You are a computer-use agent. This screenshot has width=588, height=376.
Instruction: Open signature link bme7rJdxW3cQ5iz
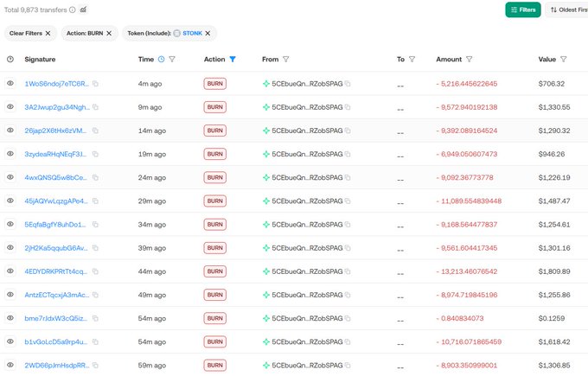click(55, 318)
